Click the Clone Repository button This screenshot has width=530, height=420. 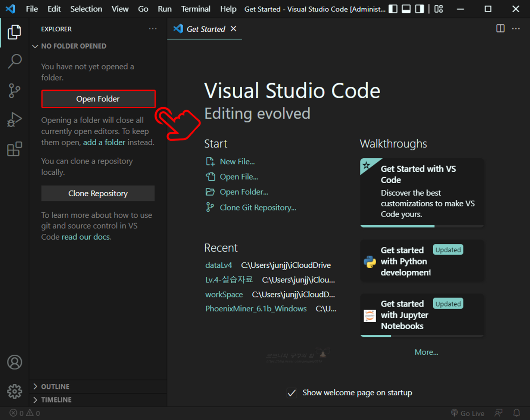(x=98, y=193)
